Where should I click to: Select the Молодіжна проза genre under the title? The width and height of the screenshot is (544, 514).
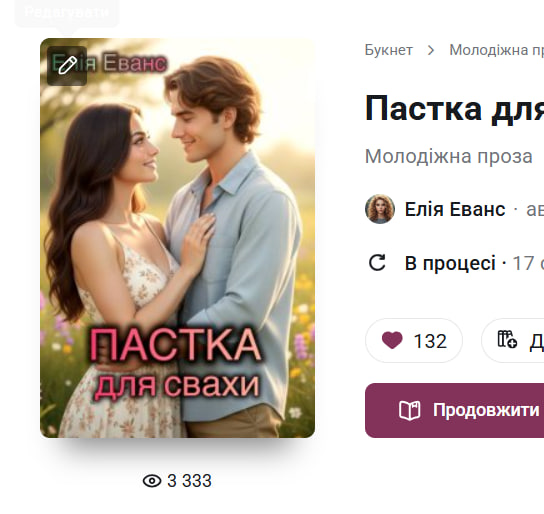[449, 156]
